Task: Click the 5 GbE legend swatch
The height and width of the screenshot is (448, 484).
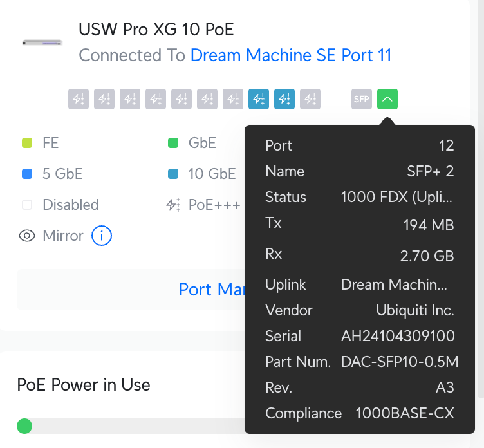Action: [x=27, y=174]
